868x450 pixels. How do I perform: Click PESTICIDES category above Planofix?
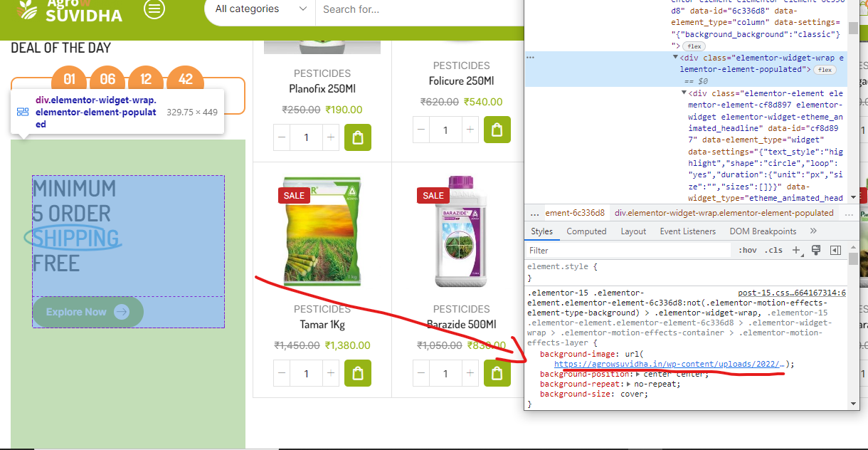(x=322, y=73)
